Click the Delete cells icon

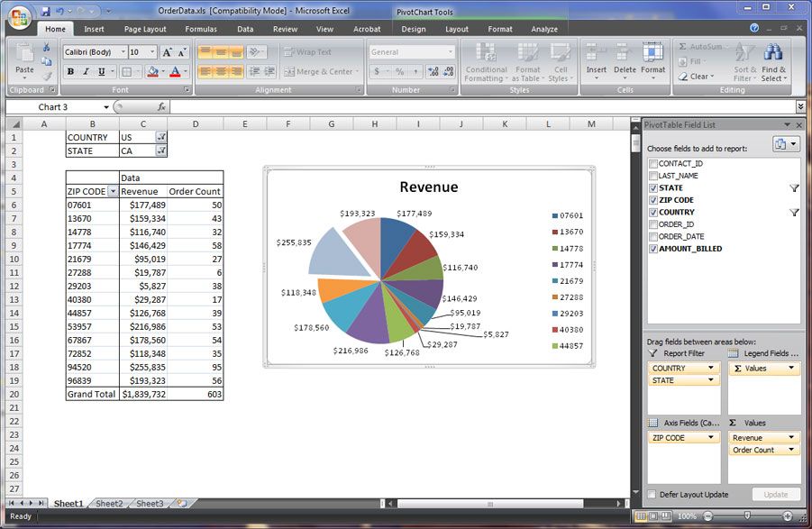pos(624,52)
